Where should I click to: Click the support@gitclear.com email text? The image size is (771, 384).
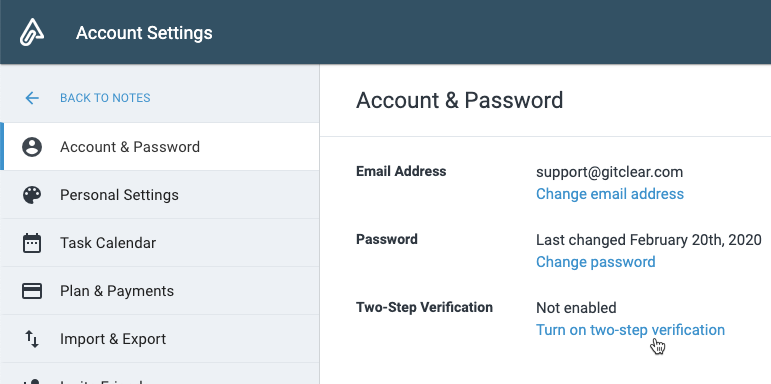pos(609,172)
